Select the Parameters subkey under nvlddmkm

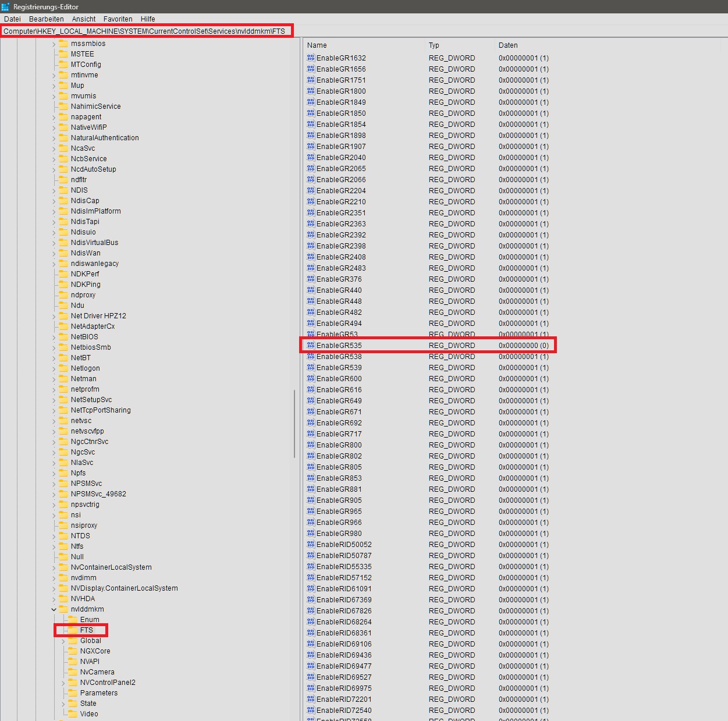pyautogui.click(x=98, y=693)
